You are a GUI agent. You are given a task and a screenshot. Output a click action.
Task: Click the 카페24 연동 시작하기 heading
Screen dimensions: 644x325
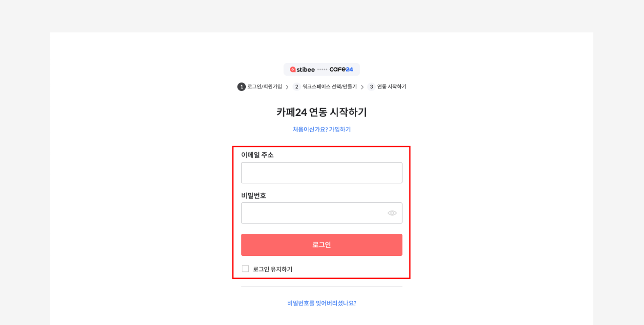[322, 112]
